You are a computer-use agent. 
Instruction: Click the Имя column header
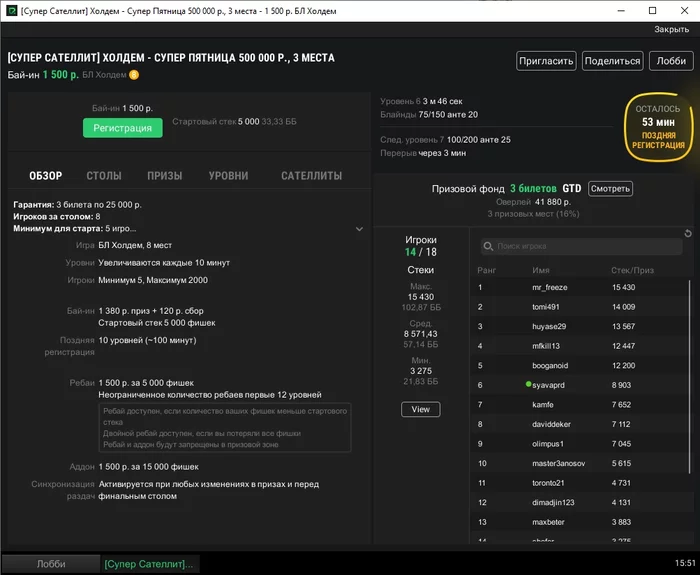(x=541, y=271)
